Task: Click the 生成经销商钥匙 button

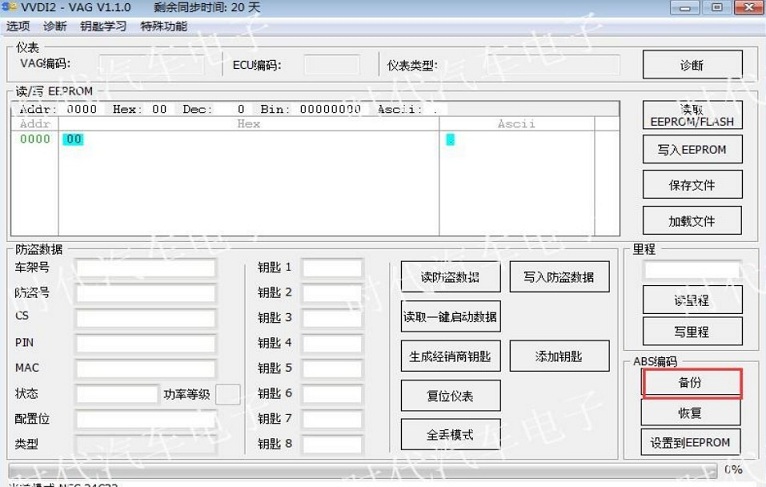Action: 450,356
